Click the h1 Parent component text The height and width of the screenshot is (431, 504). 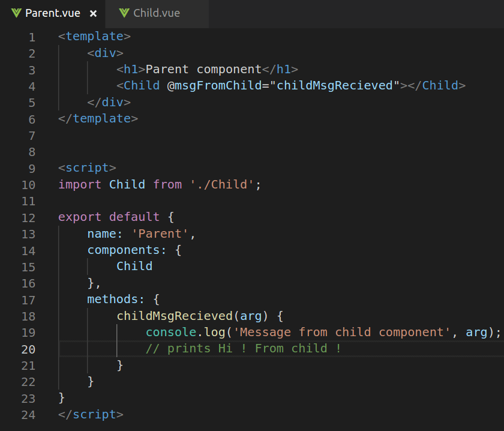[203, 70]
